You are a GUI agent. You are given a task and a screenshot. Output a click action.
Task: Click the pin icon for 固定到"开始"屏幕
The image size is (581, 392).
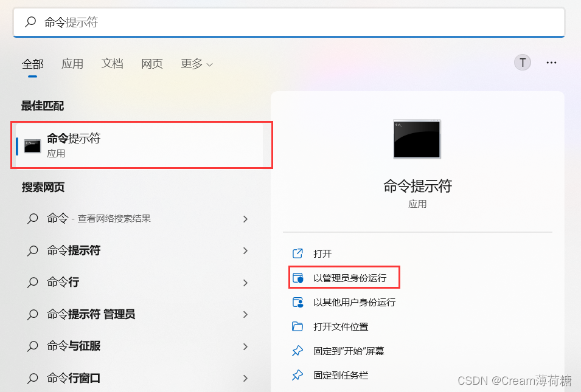(x=297, y=351)
